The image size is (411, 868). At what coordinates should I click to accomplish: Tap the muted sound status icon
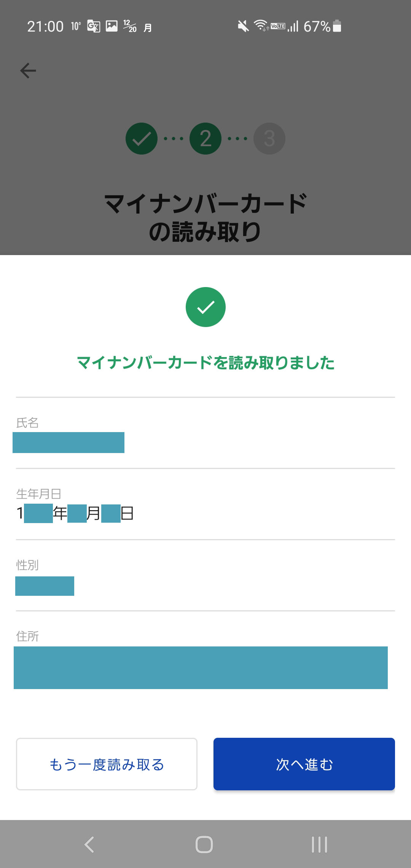coord(243,26)
